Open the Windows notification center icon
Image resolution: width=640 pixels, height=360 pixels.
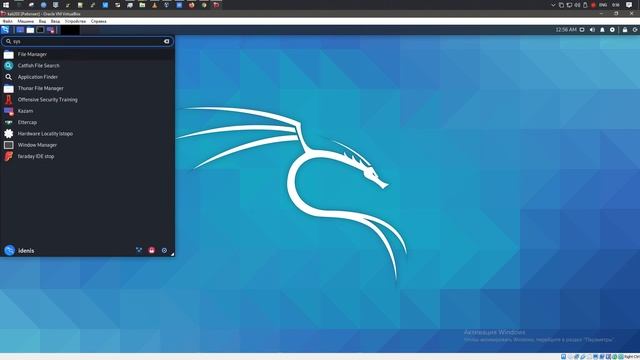click(629, 5)
